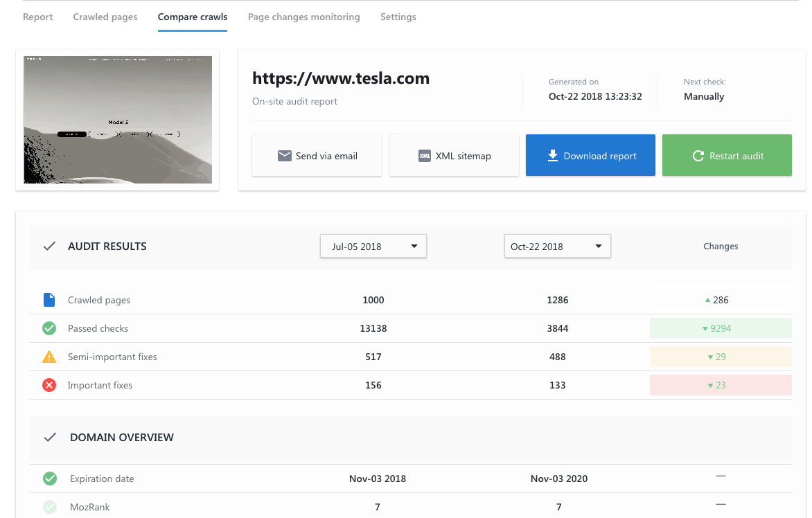This screenshot has height=518, width=812.
Task: Click the MozRank status check icon
Action: (x=50, y=507)
